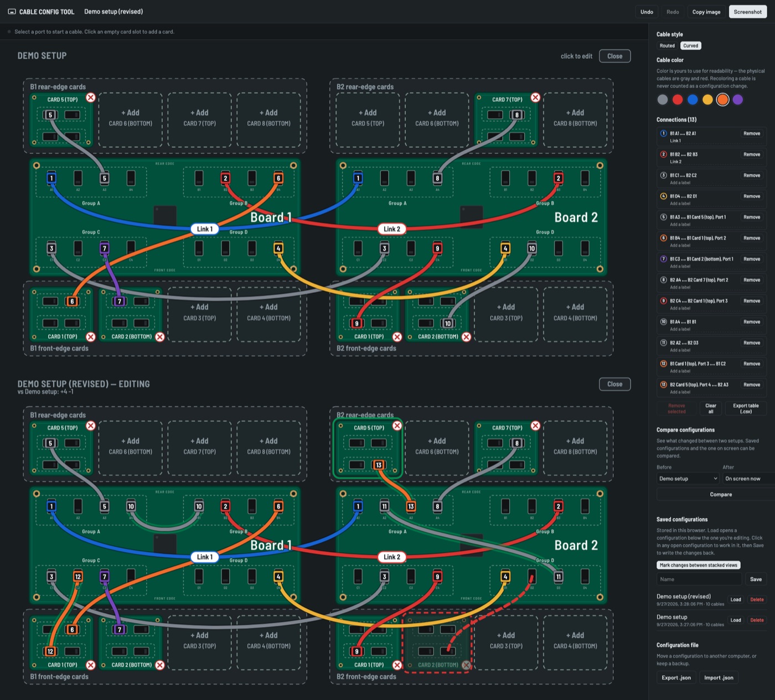Remove B2 rear-edge Card 5 (top) in the revised setup

click(397, 426)
